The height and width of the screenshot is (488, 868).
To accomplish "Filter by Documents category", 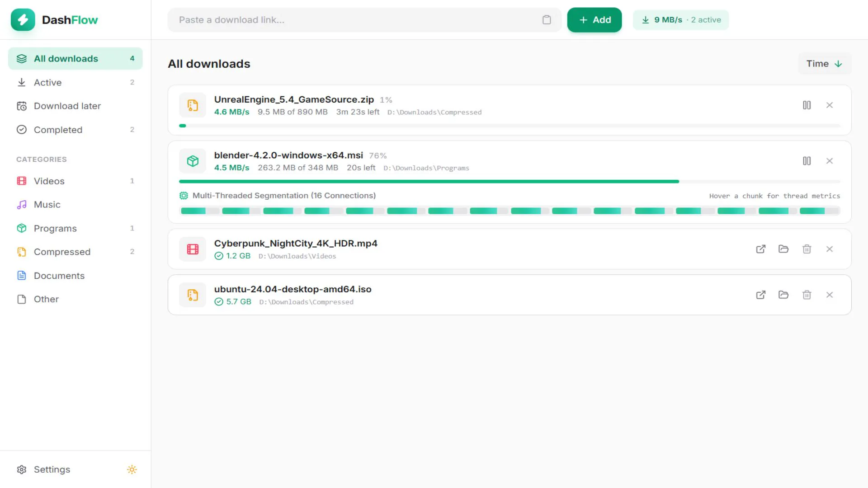I will click(75, 276).
